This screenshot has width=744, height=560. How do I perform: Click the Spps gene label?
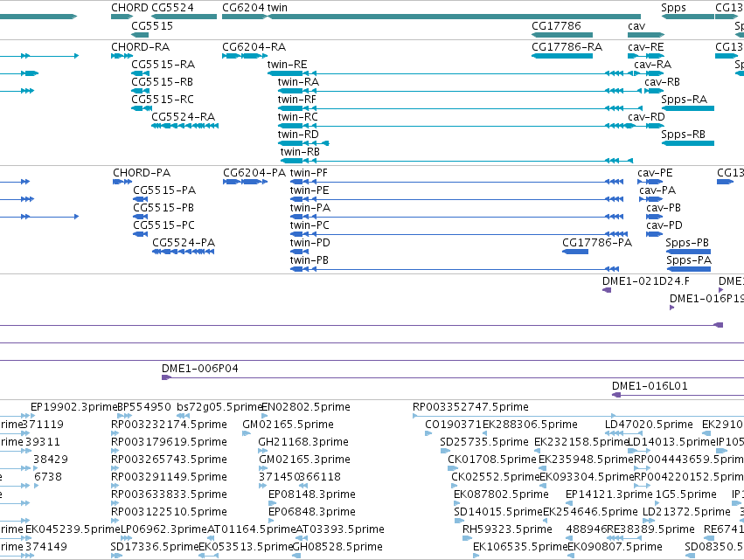coord(673,8)
